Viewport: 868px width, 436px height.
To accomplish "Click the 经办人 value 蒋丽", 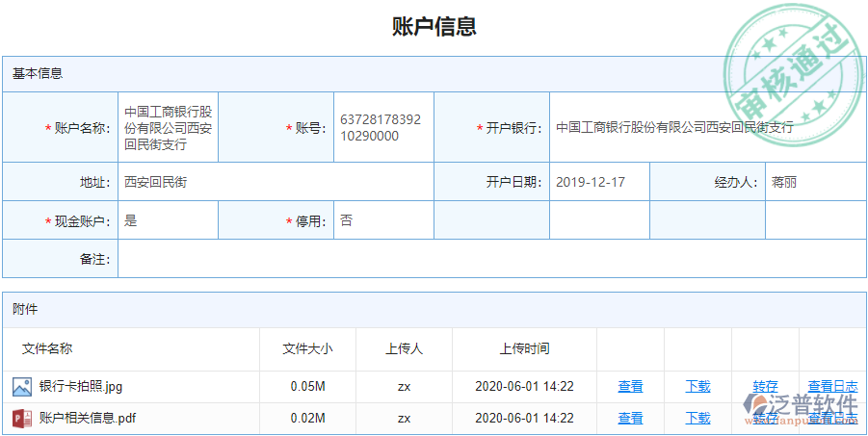I will point(784,182).
